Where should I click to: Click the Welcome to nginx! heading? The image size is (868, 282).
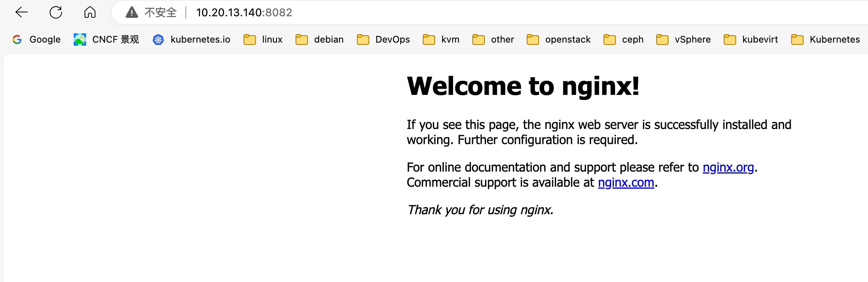coord(523,86)
